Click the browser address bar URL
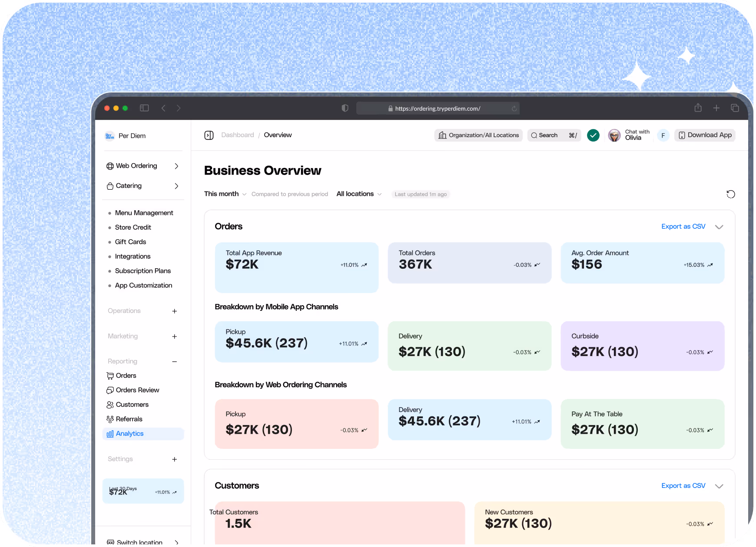The width and height of the screenshot is (756, 547). tap(438, 109)
